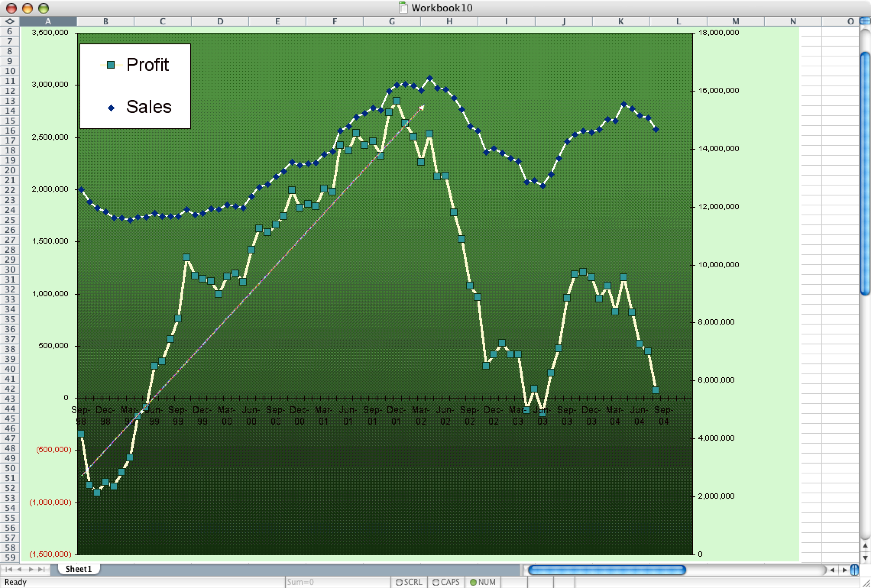This screenshot has width=871, height=588.
Task: Click the Jun-00 category axis label
Action: point(251,416)
